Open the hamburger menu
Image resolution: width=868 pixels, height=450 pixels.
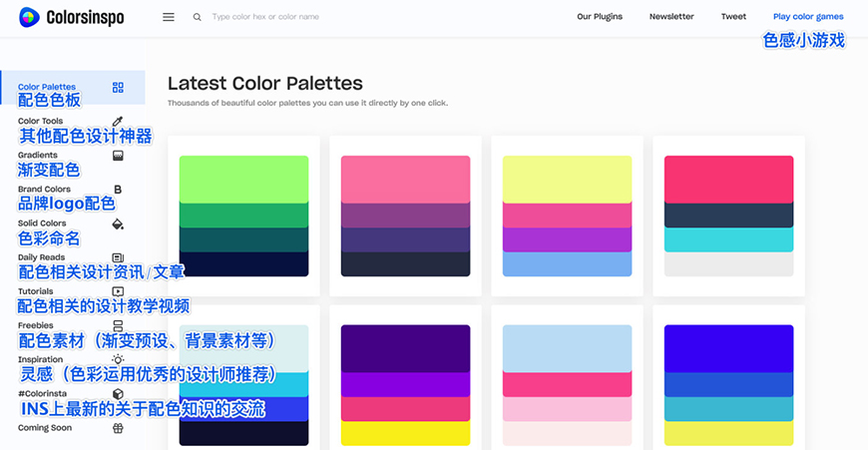[x=169, y=17]
